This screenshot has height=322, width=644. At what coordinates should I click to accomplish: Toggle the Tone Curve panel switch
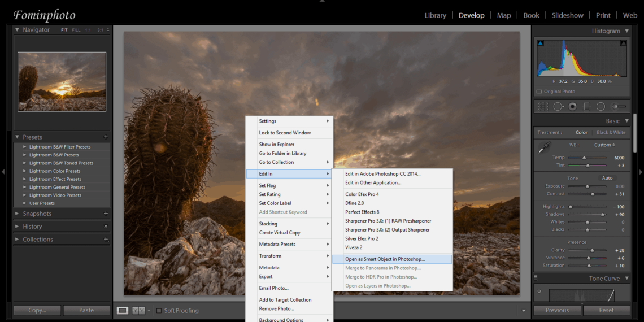click(x=536, y=278)
